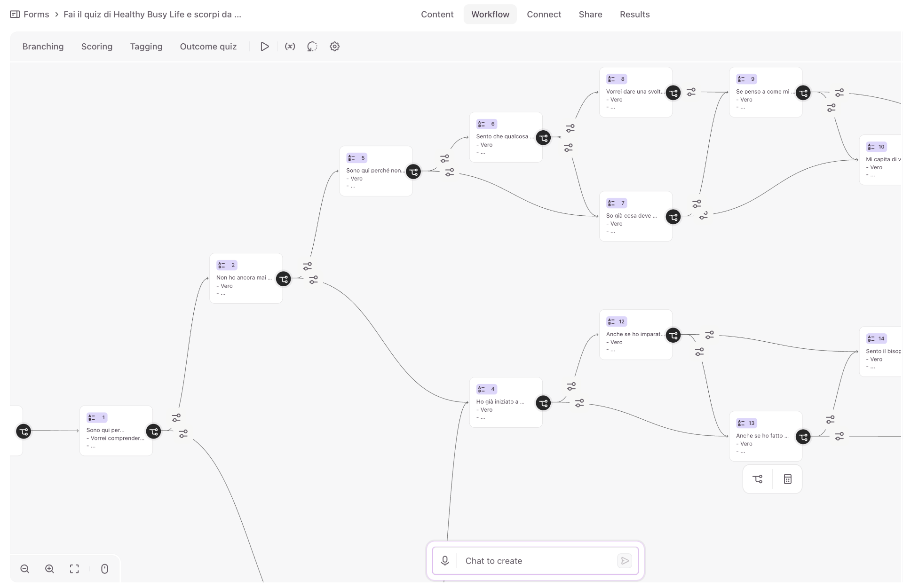
Task: Click zoom in magnifier icon
Action: [x=49, y=569]
